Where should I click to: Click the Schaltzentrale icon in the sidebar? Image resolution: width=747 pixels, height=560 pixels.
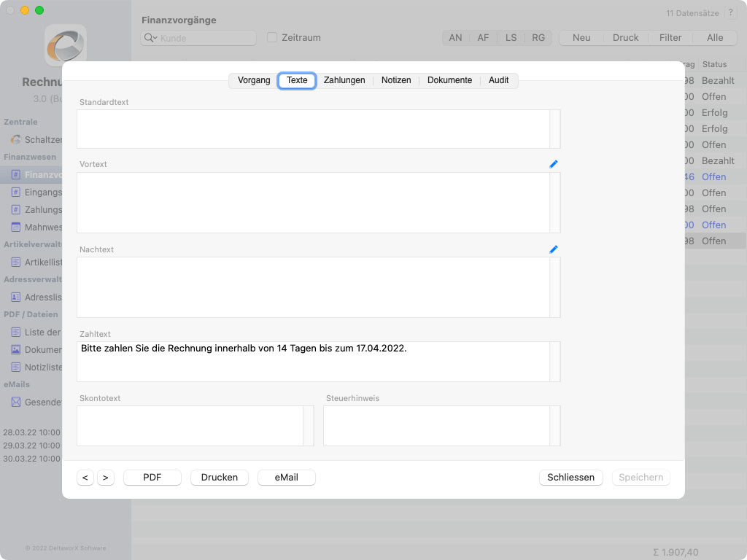point(16,139)
